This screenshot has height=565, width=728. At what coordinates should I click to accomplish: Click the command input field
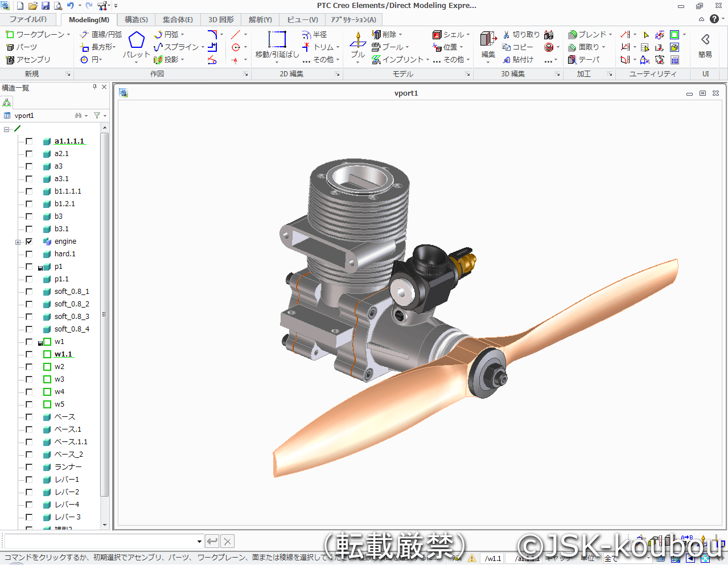point(100,542)
